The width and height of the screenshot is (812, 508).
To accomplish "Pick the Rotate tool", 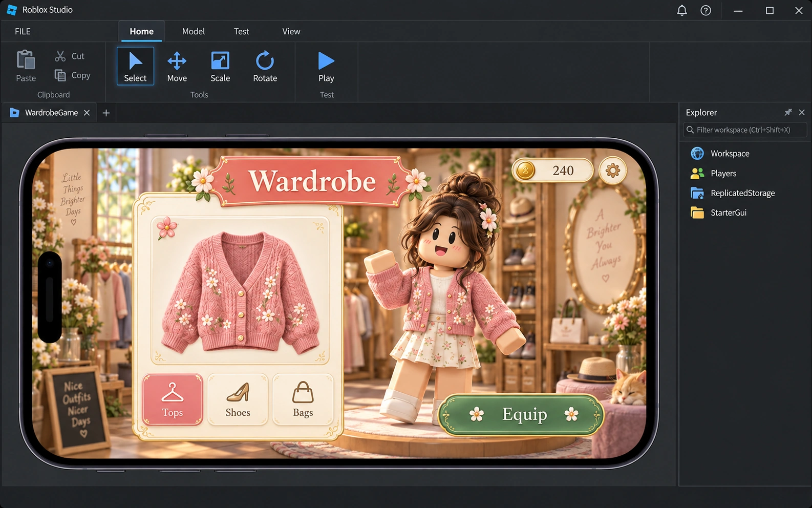I will [x=265, y=66].
